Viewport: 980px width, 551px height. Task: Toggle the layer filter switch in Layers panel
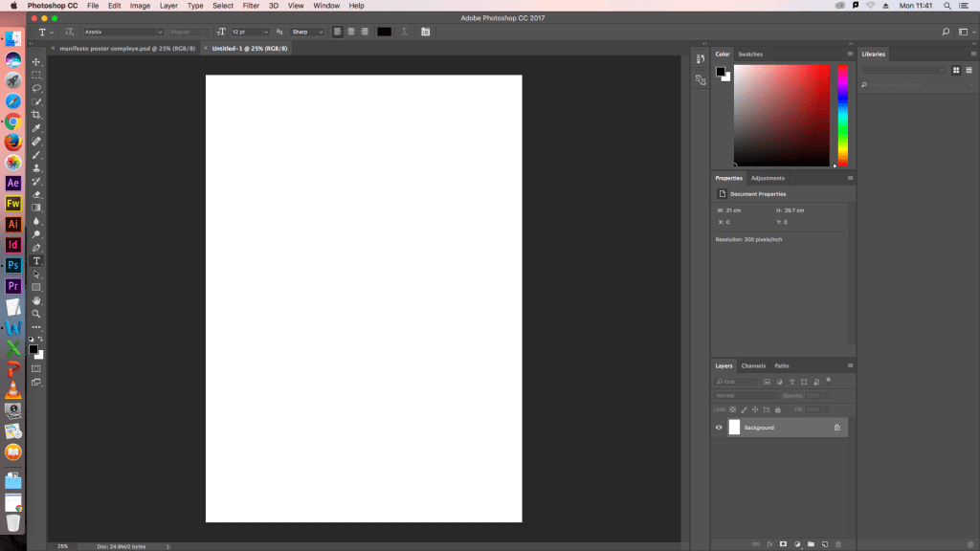pyautogui.click(x=828, y=380)
